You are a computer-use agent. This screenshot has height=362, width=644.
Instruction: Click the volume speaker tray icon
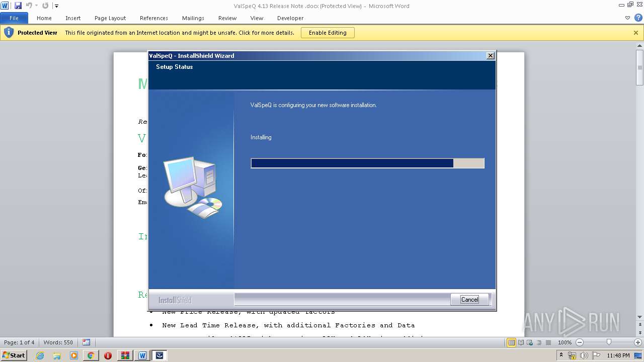(584, 355)
